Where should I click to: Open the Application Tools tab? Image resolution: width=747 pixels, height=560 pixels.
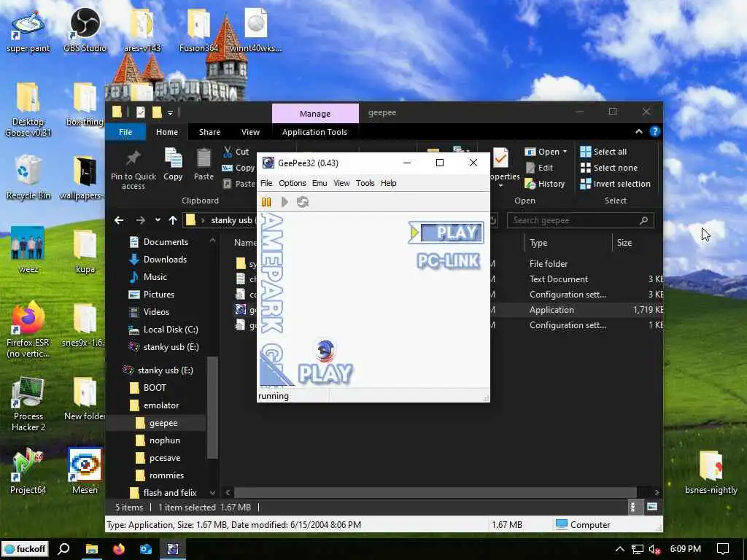(314, 133)
